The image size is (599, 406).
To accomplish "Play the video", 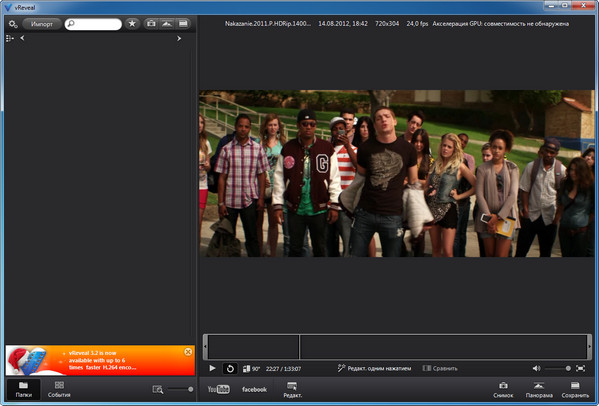I will coord(212,368).
